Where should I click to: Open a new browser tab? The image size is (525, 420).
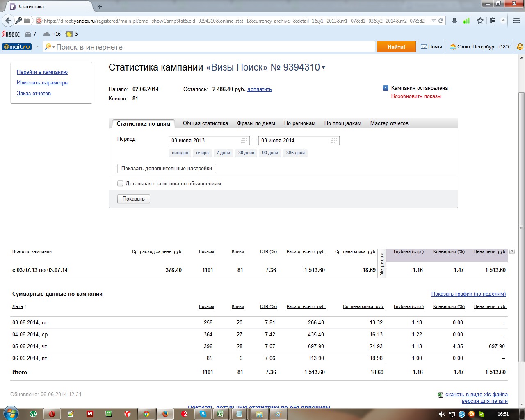point(100,7)
